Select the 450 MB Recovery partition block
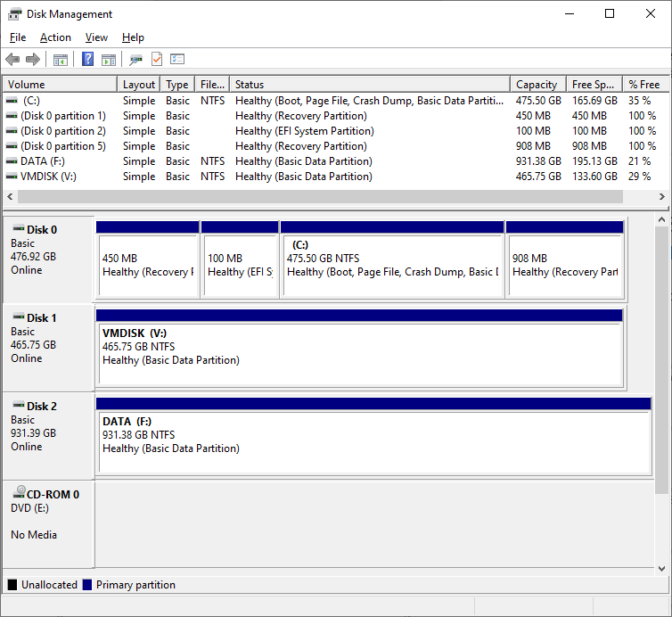The image size is (672, 617). (x=147, y=259)
